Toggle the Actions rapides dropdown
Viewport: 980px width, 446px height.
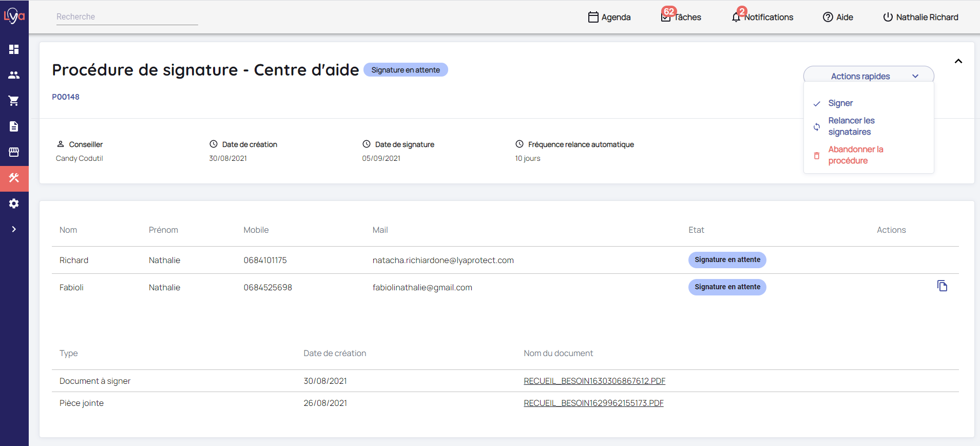coord(868,76)
